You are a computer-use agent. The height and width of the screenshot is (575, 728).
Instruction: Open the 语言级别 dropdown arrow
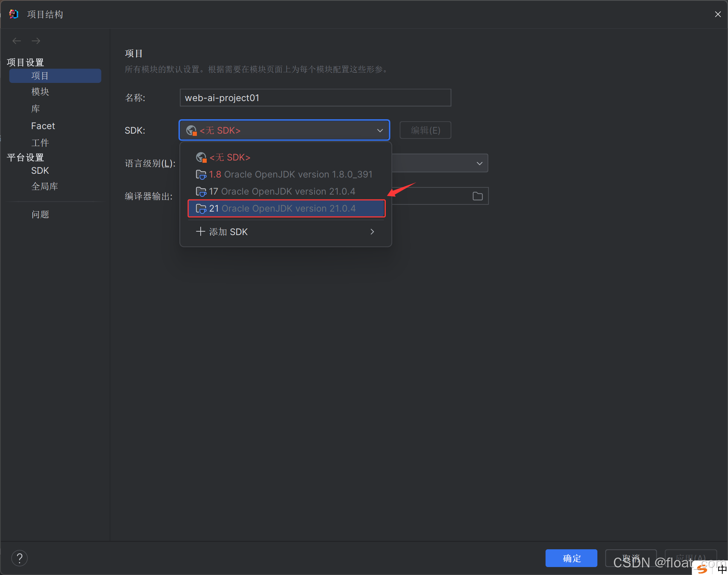tap(479, 164)
